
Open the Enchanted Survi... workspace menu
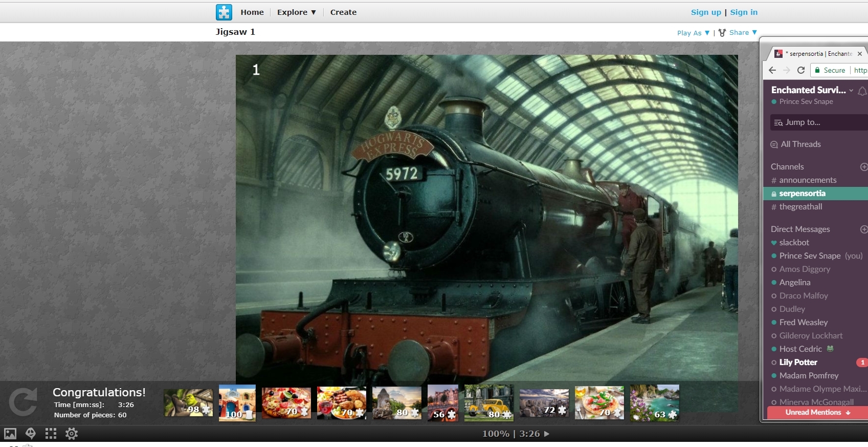(812, 90)
